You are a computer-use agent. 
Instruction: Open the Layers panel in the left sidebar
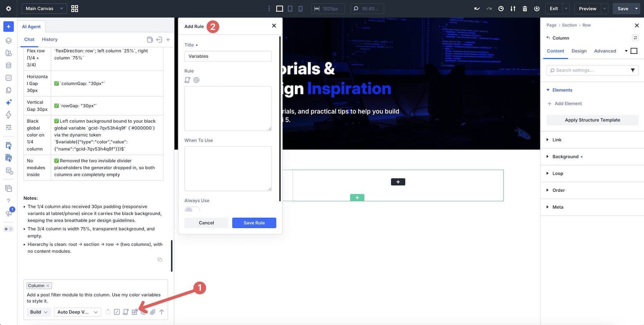coord(9,41)
